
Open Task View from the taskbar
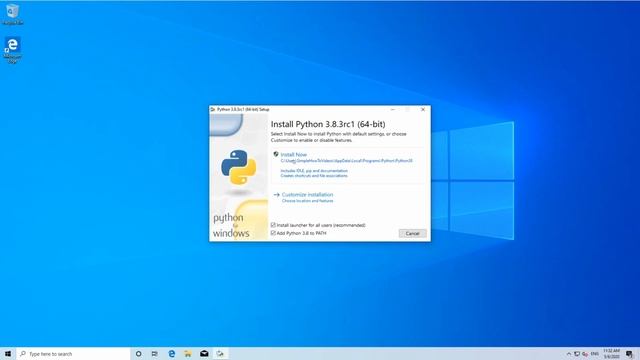click(155, 353)
